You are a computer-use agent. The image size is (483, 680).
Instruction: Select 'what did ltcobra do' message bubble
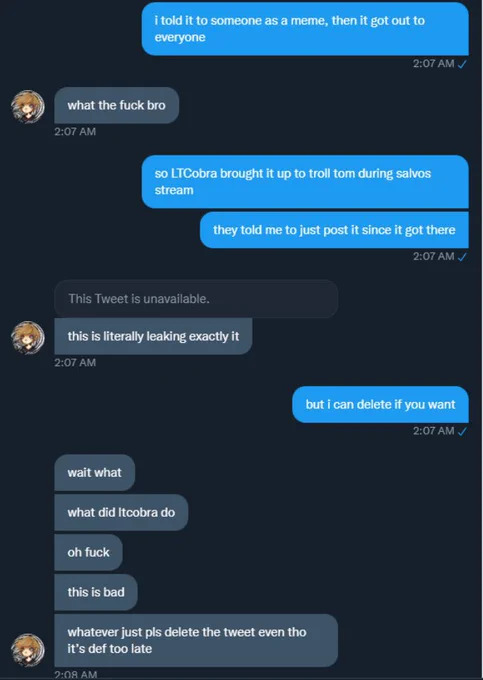(x=121, y=513)
